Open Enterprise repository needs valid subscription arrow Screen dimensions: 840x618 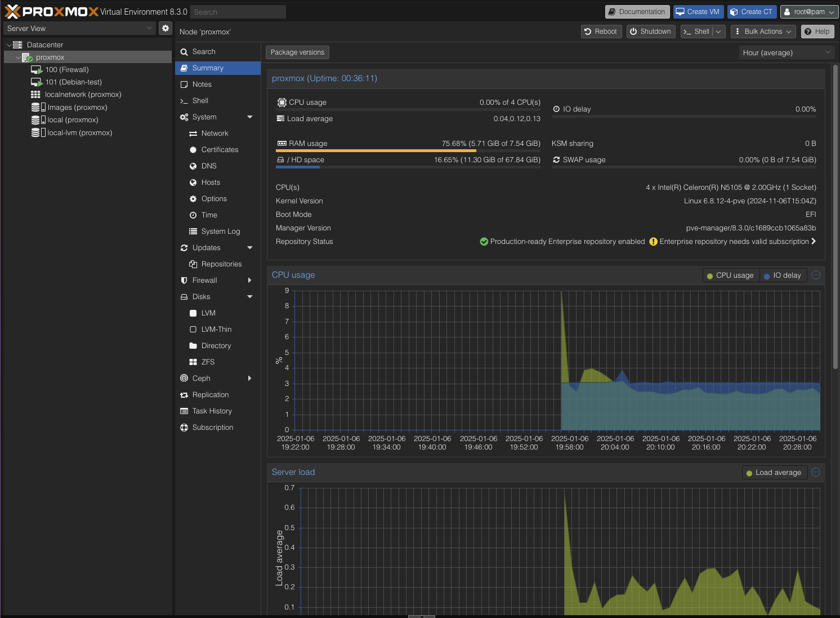(x=813, y=242)
